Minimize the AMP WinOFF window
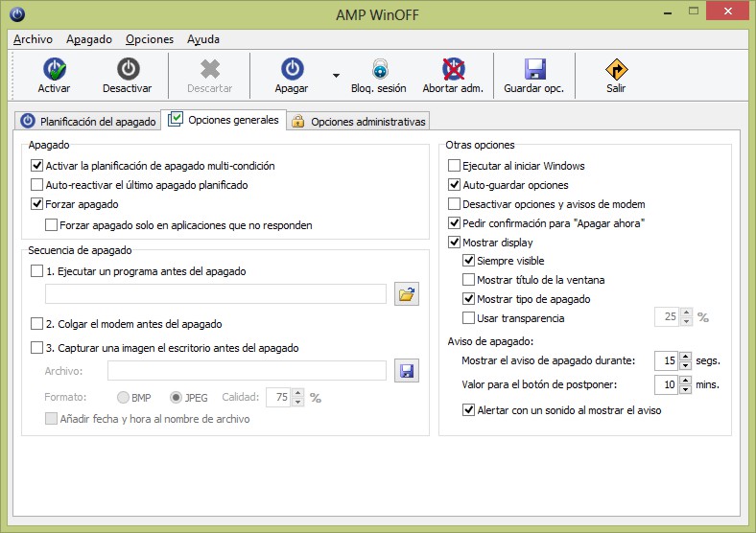The height and width of the screenshot is (533, 756). point(668,12)
